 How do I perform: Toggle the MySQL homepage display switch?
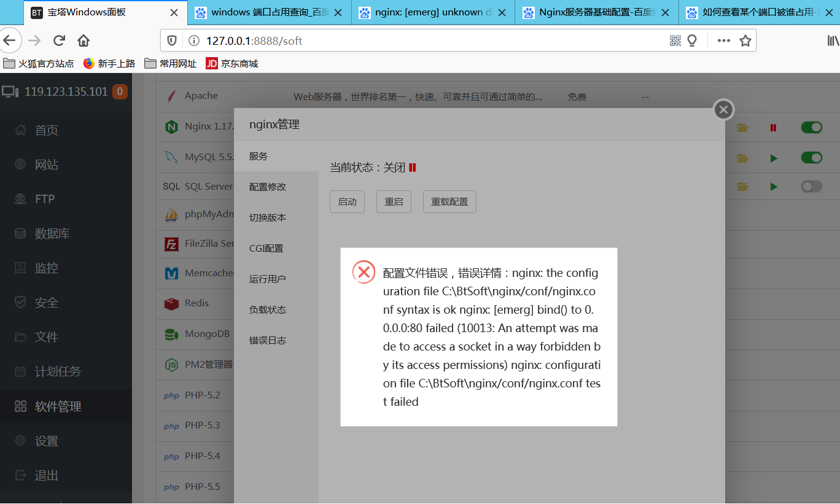[x=812, y=158]
